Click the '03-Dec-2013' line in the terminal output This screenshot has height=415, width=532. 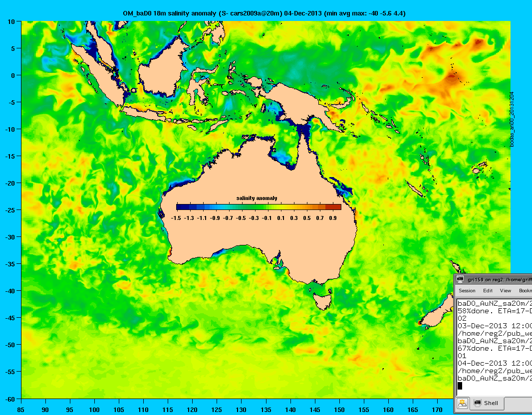click(495, 326)
